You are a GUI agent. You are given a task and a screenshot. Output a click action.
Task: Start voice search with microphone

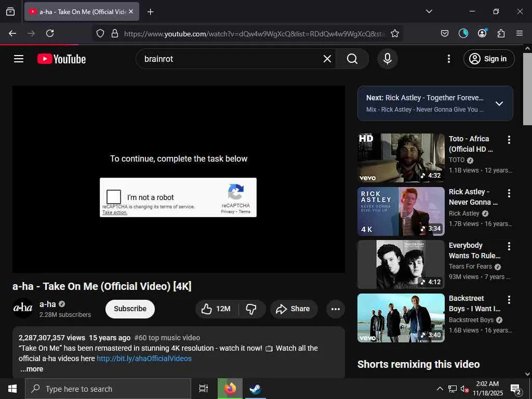point(388,59)
